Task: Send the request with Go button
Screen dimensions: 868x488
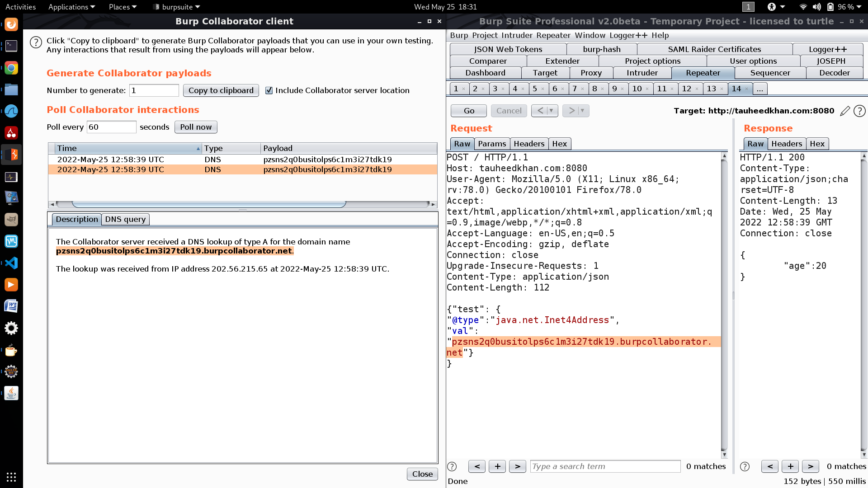Action: [x=469, y=111]
